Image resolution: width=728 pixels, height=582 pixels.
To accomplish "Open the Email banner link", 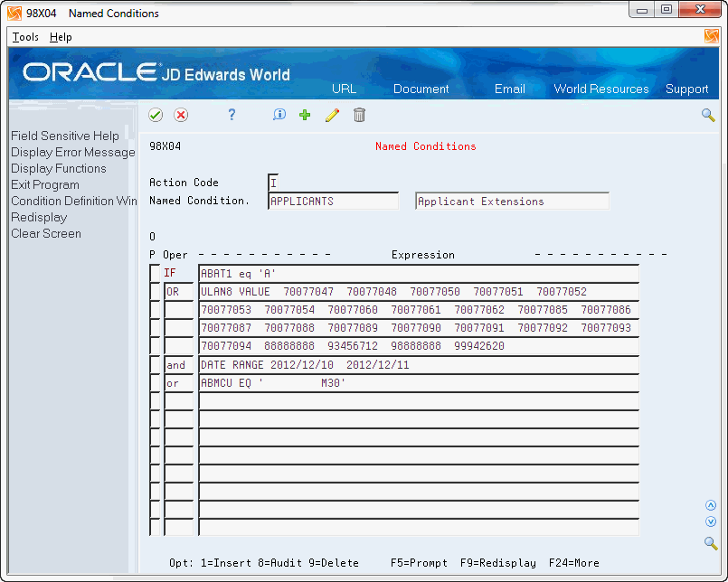I will click(x=510, y=89).
